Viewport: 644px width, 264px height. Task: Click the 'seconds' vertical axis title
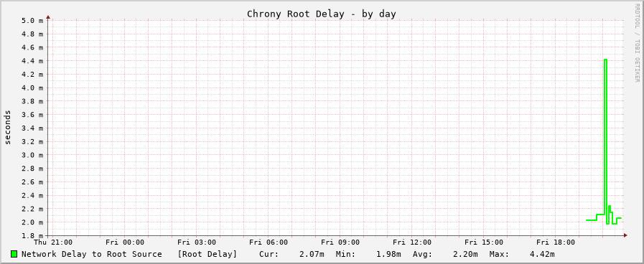8,128
